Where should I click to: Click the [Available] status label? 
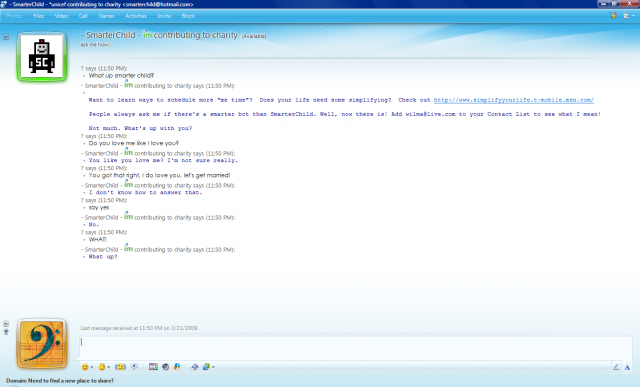pyautogui.click(x=254, y=36)
